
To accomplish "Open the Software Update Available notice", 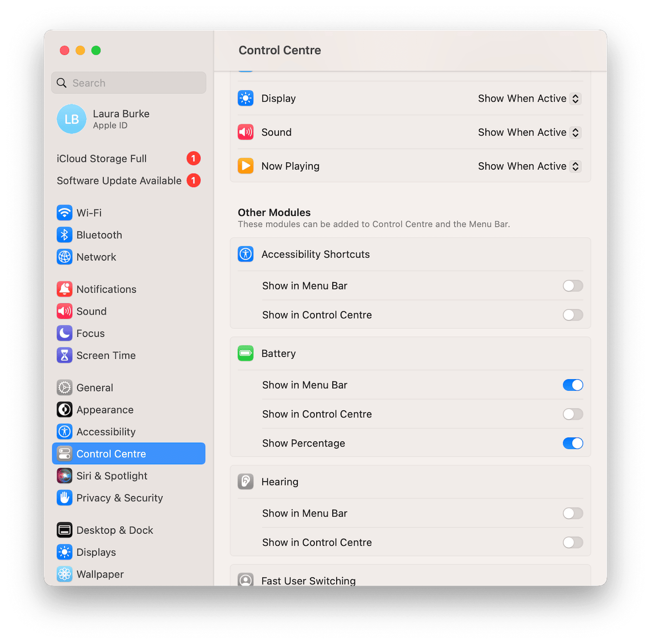I will pyautogui.click(x=119, y=180).
